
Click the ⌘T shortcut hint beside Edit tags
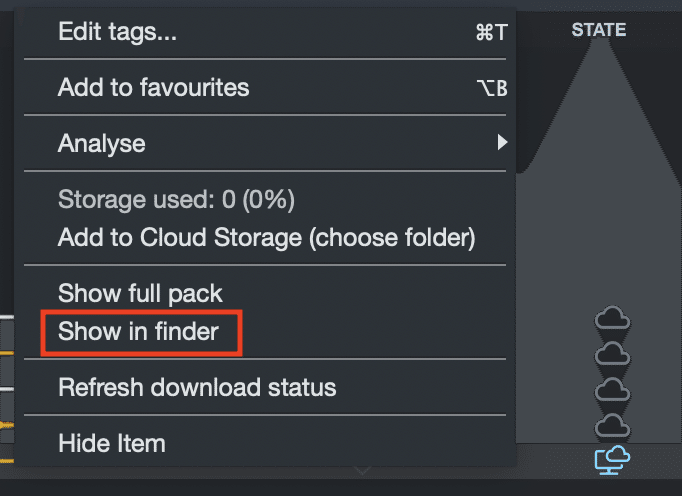(x=491, y=32)
